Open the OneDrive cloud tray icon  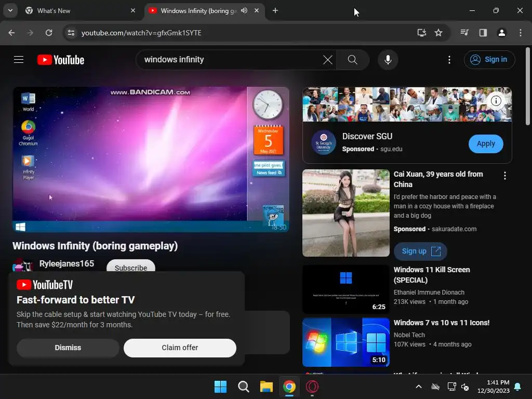tap(435, 387)
